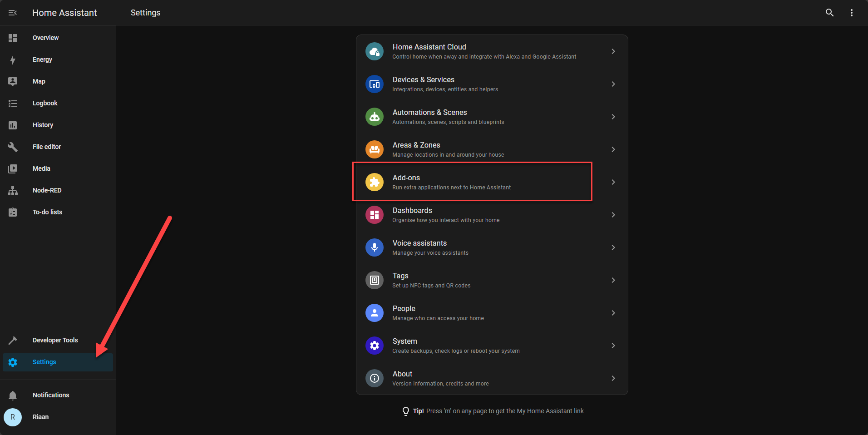
Task: Click the Voice assistants microphone icon
Action: click(x=375, y=247)
